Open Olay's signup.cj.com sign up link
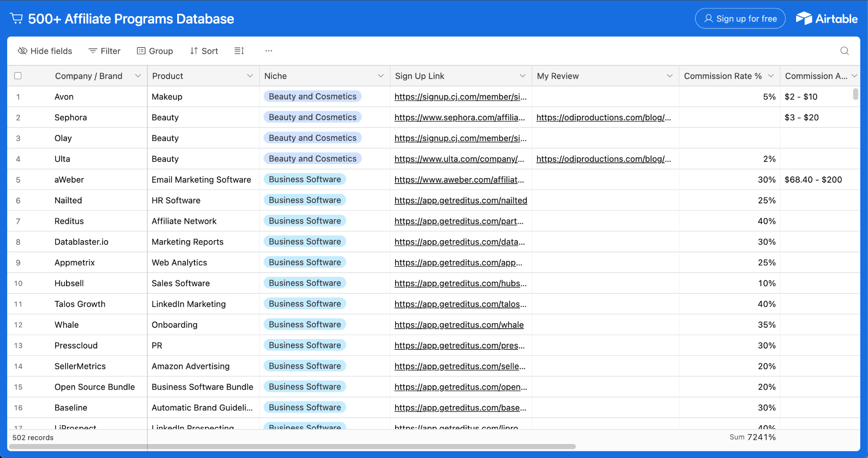The width and height of the screenshot is (868, 458). pyautogui.click(x=460, y=138)
